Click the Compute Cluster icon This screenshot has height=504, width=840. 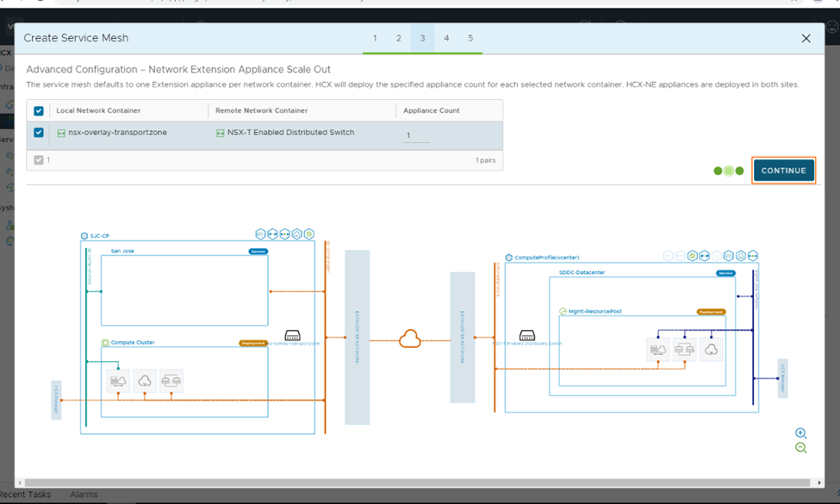(105, 342)
